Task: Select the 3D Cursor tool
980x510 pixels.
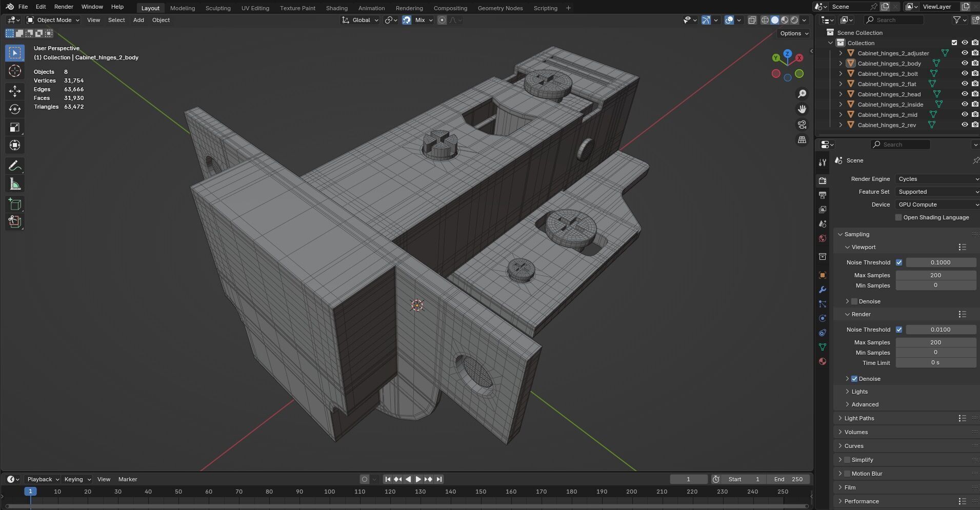Action: 15,71
